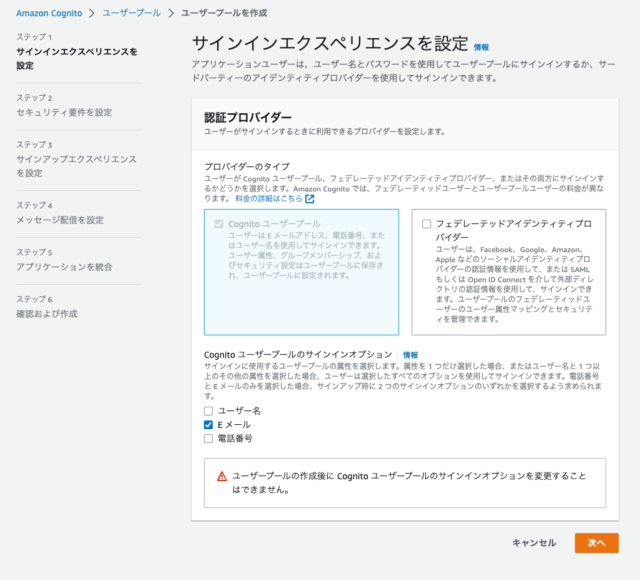Open the Amazon Cognito breadcrumb link
The image size is (640, 580).
[x=49, y=13]
